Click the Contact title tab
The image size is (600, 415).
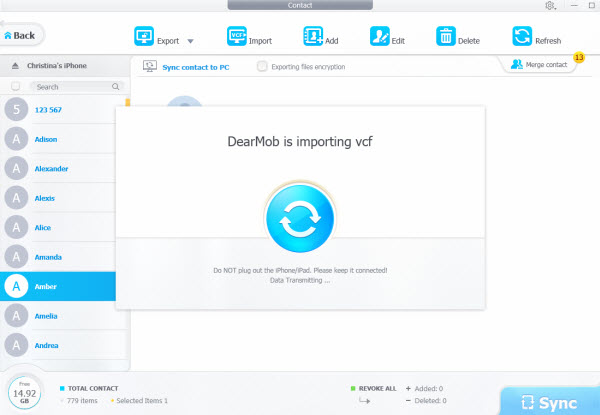tap(300, 5)
